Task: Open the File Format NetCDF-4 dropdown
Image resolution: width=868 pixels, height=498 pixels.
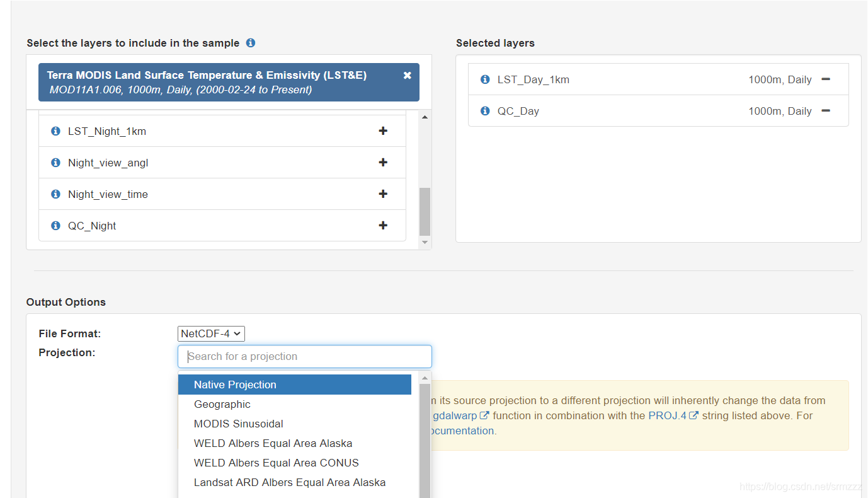Action: click(211, 333)
